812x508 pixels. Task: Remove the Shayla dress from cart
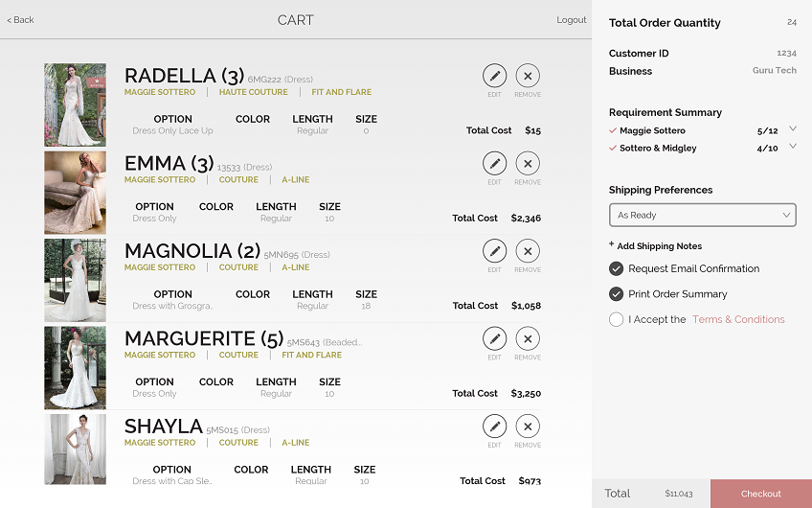coord(528,427)
